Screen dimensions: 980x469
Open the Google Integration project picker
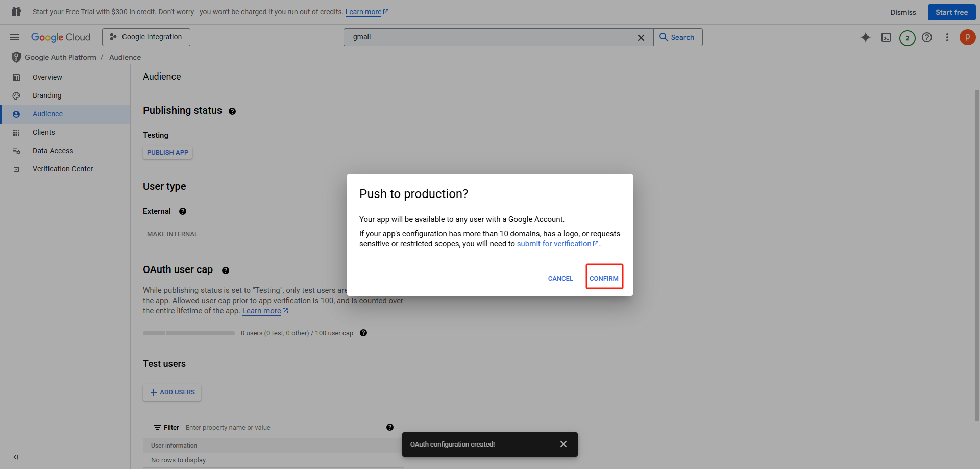[146, 37]
